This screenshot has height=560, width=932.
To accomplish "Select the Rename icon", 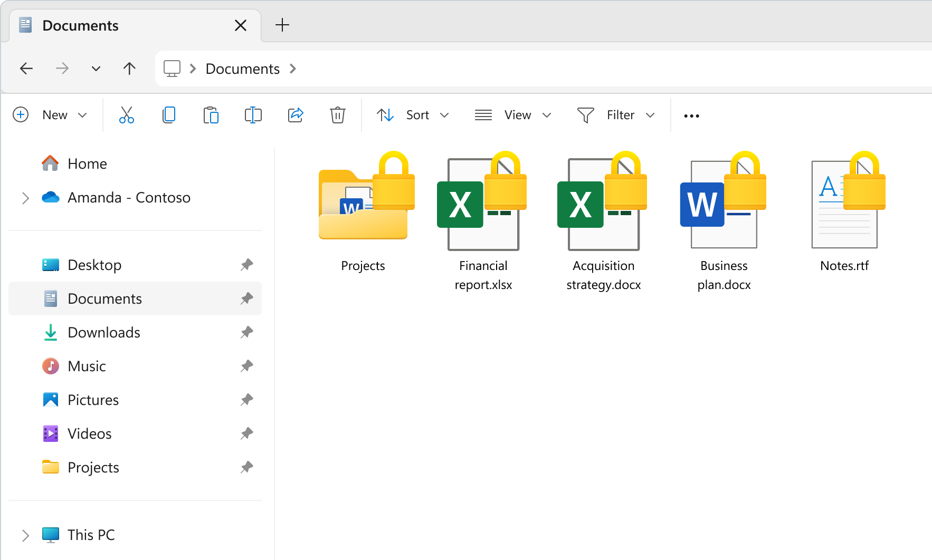I will (x=253, y=115).
